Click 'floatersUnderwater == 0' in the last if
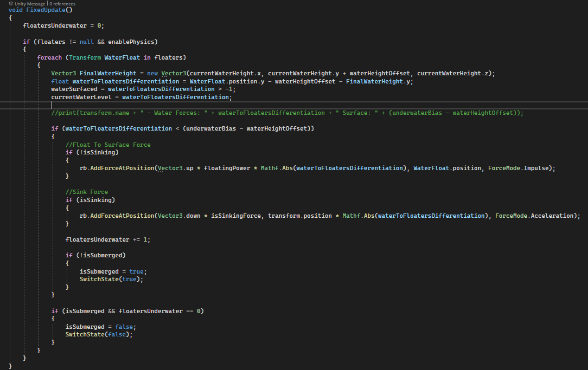 160,311
